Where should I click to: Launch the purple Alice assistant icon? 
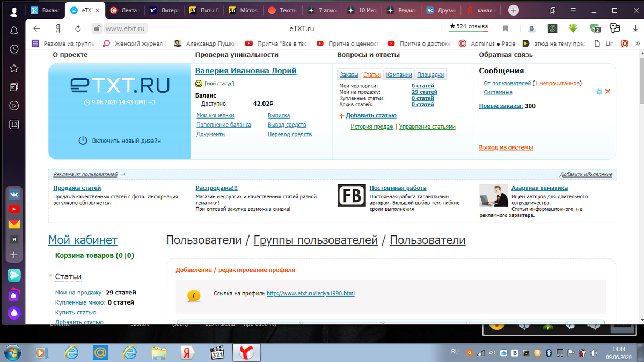[x=14, y=313]
